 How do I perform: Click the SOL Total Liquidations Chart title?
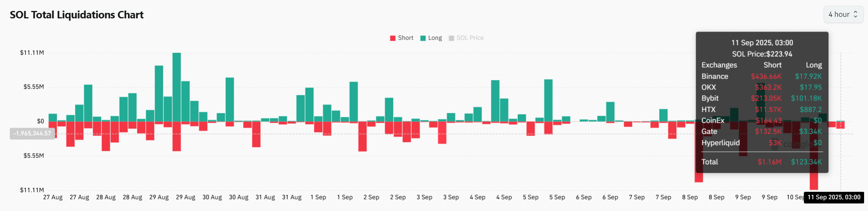click(77, 15)
